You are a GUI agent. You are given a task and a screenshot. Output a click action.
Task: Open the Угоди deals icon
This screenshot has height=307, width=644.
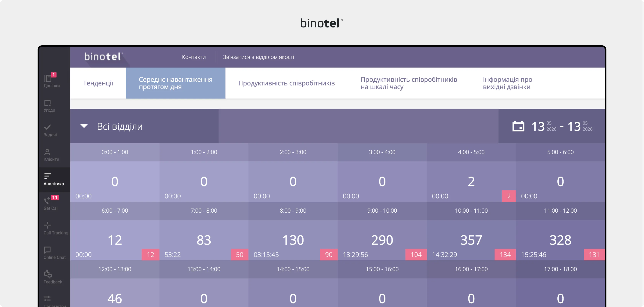click(47, 103)
